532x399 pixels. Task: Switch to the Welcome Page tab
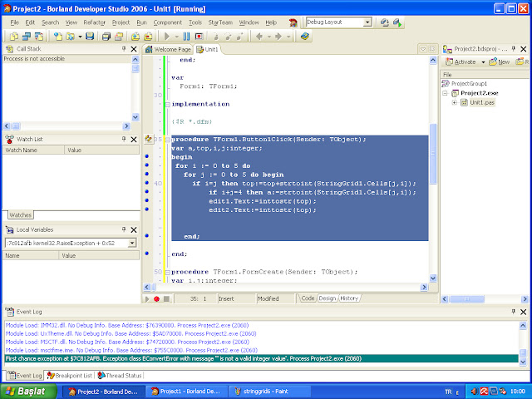click(168, 50)
